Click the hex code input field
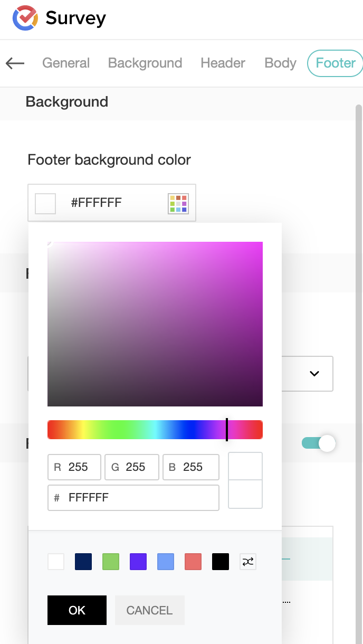Screen dimensions: 363x644 (x=140, y=498)
